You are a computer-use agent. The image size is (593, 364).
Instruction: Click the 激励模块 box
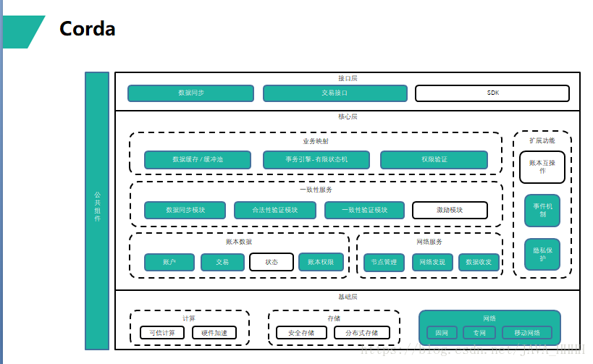[x=450, y=210]
